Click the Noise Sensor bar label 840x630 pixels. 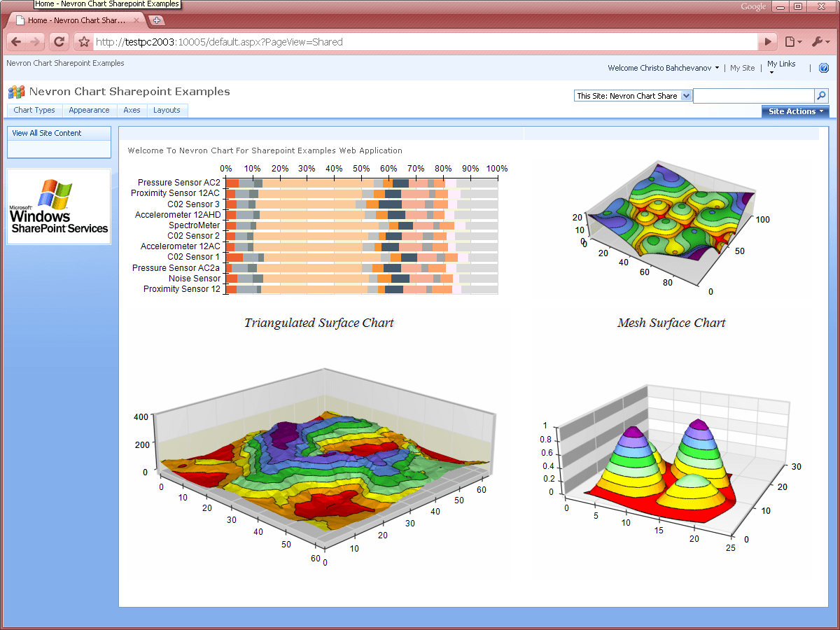194,279
